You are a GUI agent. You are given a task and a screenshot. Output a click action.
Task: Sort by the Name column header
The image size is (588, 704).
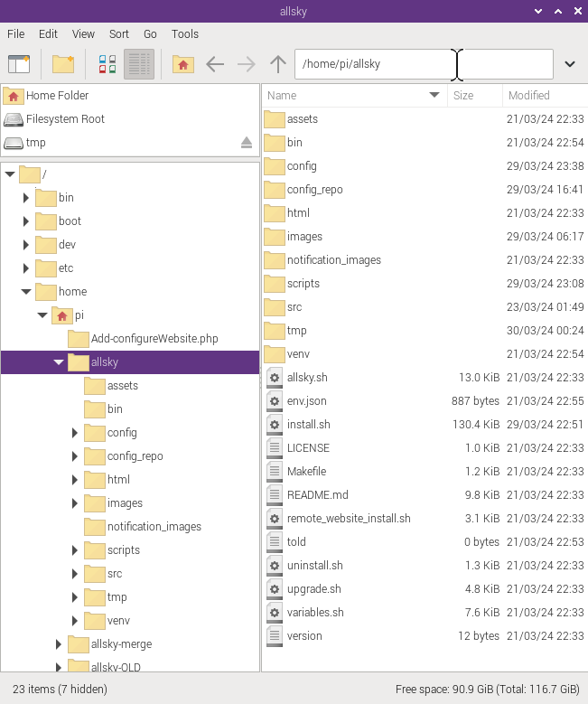[x=354, y=96]
